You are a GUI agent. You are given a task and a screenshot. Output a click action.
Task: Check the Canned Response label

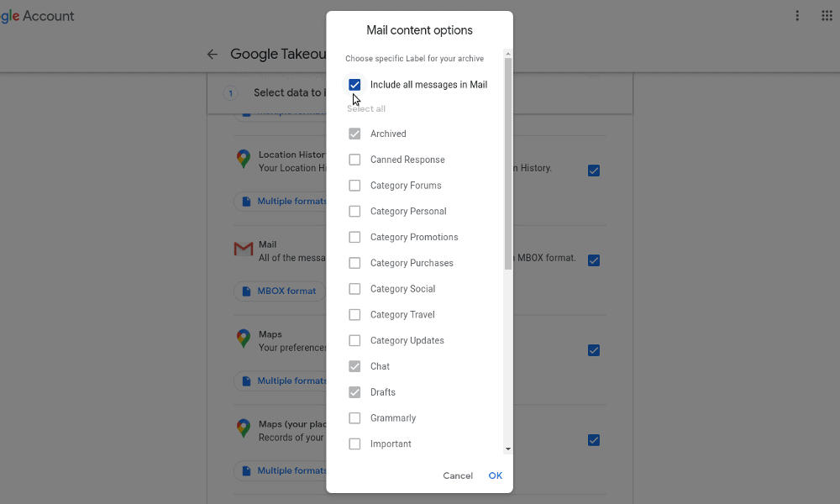pos(354,160)
